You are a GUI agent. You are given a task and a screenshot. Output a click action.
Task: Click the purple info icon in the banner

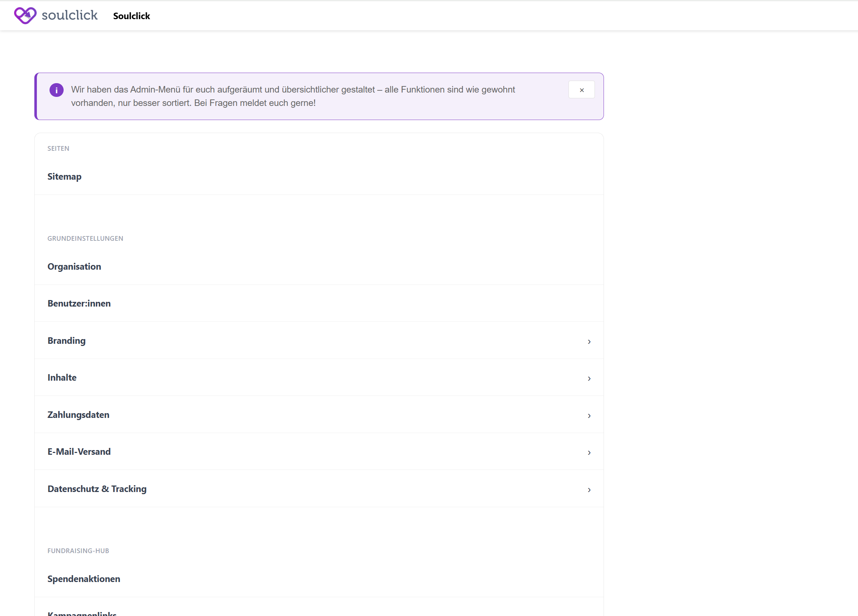coord(56,90)
